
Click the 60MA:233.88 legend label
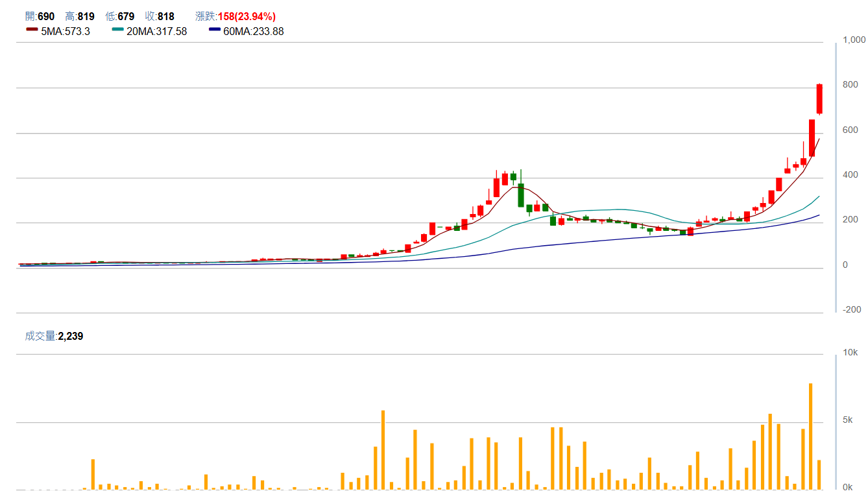tap(254, 31)
